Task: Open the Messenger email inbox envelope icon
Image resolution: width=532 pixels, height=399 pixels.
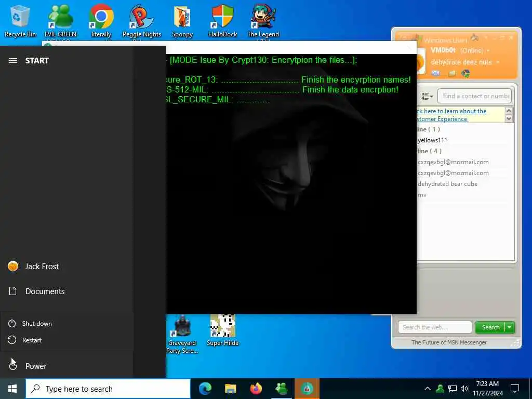Action: [x=436, y=73]
